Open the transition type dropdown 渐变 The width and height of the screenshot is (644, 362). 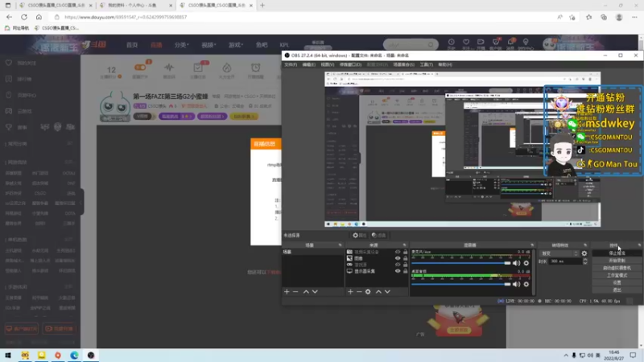click(559, 253)
